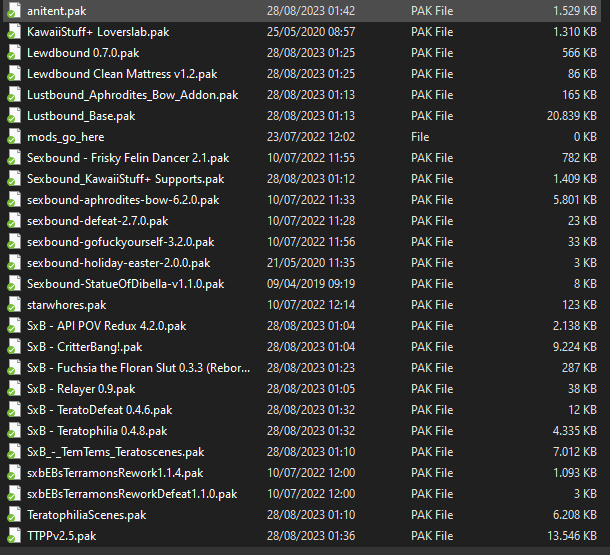Select file name SxB - CritterBang!.pak
Image resolution: width=610 pixels, height=555 pixels.
pos(84,347)
